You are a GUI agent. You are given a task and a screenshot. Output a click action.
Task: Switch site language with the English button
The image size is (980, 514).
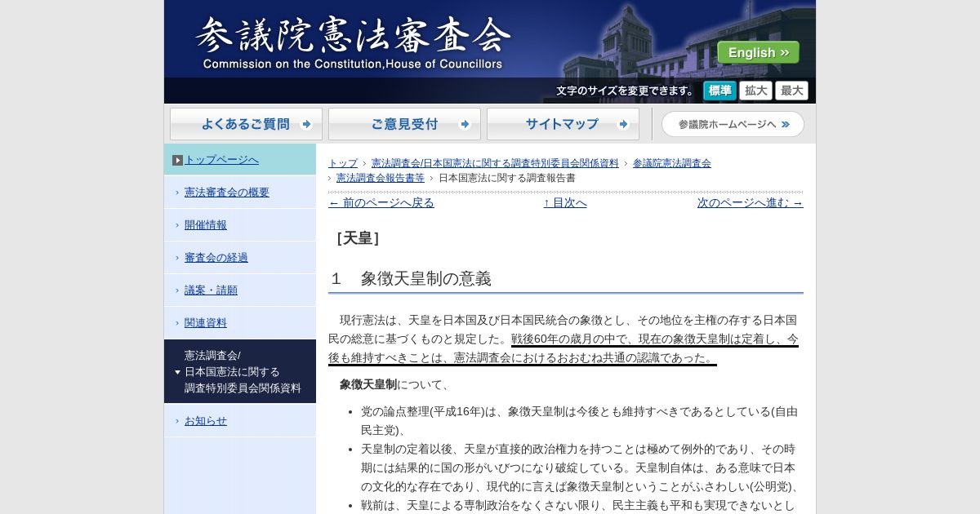[x=758, y=52]
